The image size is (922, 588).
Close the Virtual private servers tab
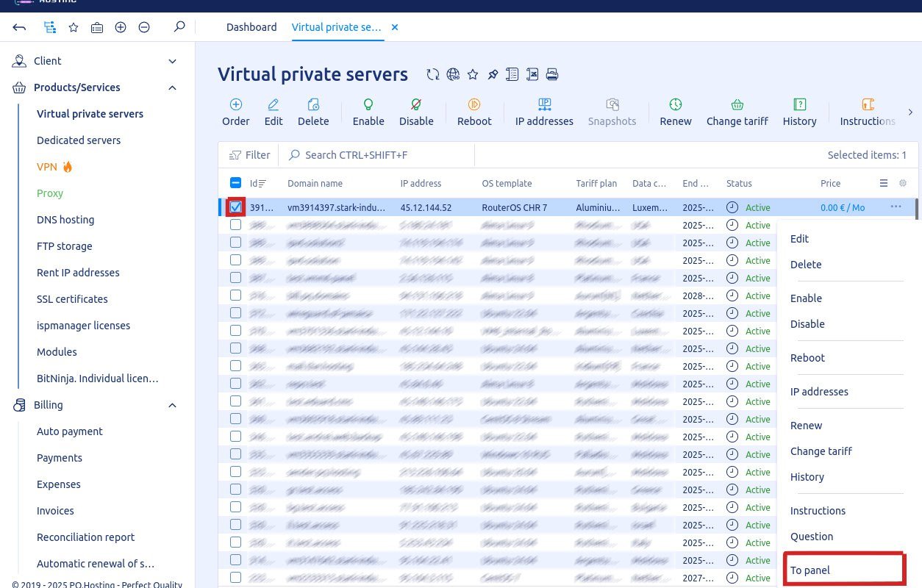(395, 27)
